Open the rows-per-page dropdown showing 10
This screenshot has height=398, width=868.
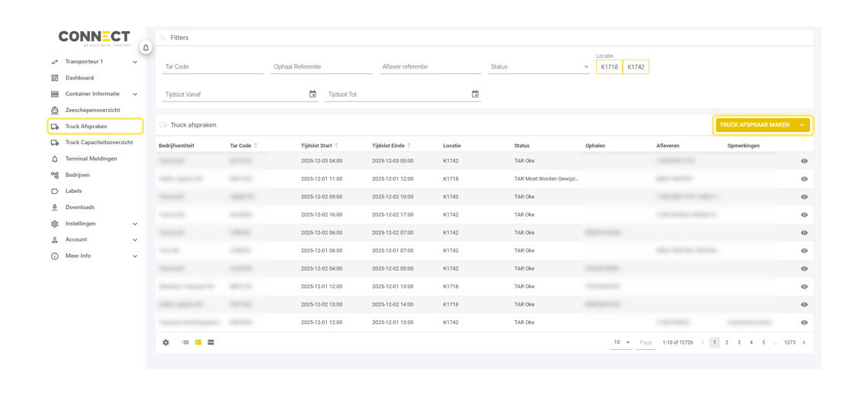622,342
